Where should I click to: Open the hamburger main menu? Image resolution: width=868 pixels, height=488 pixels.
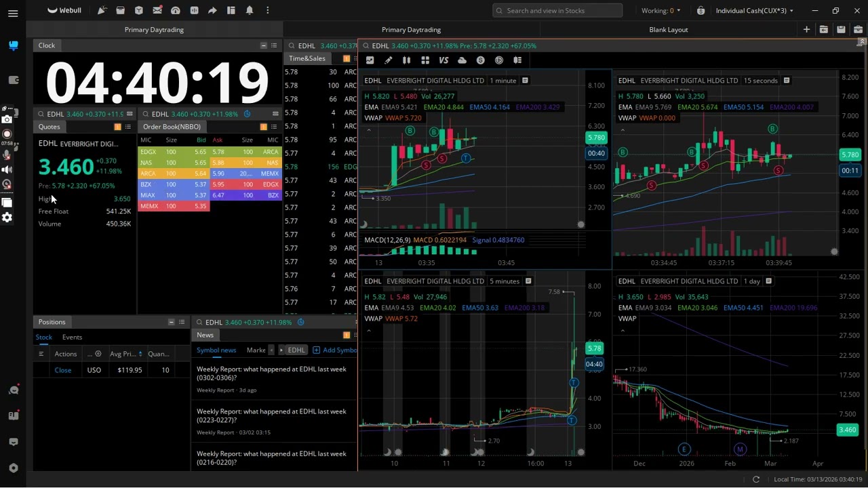pos(13,13)
